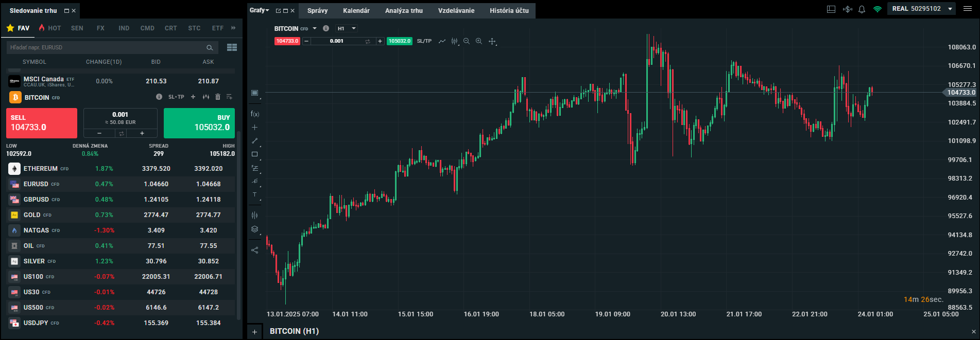This screenshot has width=980, height=340.
Task: Open the f(x) indicators tool
Action: click(x=255, y=114)
